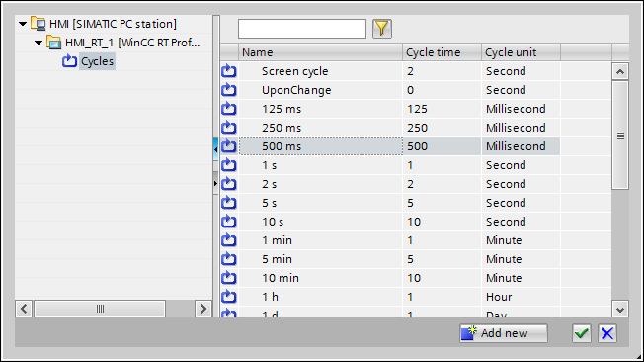Collapse the HMI_RT_1 WinCC RT node
Viewport: 644px width, 362px height.
(x=39, y=43)
